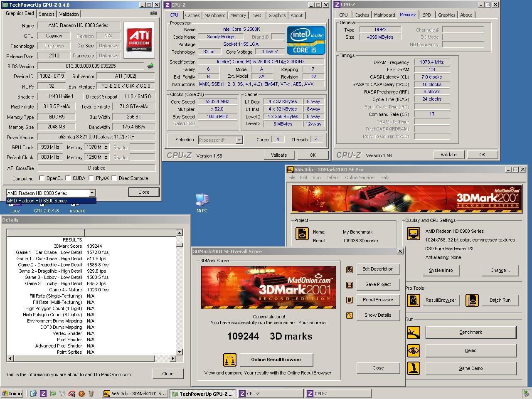Click the ResultBrowser icon in score dialog
Viewport: 532px width, 399px height.
[x=350, y=300]
